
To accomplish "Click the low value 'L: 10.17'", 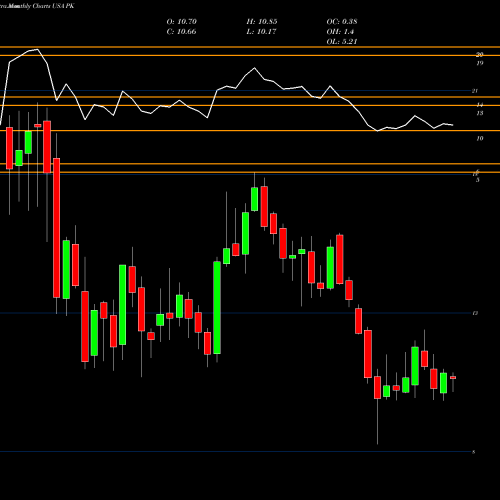I will (x=261, y=32).
